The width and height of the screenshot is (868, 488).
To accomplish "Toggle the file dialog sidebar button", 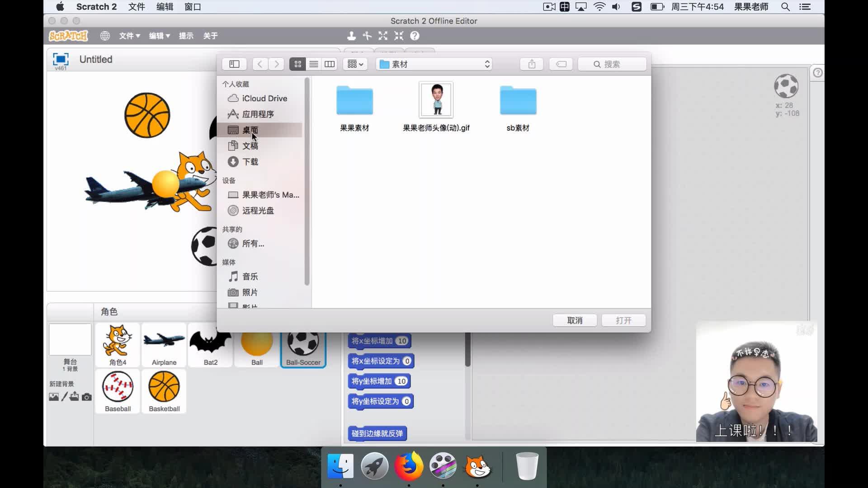I will [x=234, y=64].
